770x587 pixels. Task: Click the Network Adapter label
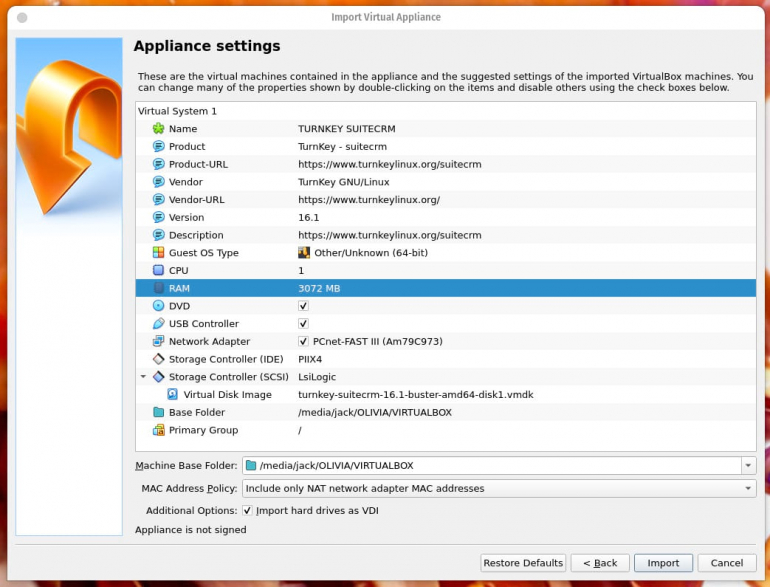point(209,341)
